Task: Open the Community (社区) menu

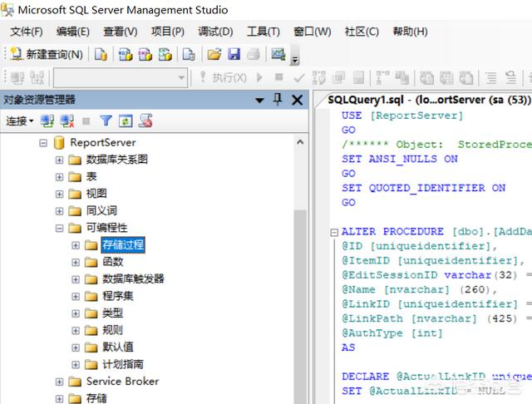Action: point(362,32)
